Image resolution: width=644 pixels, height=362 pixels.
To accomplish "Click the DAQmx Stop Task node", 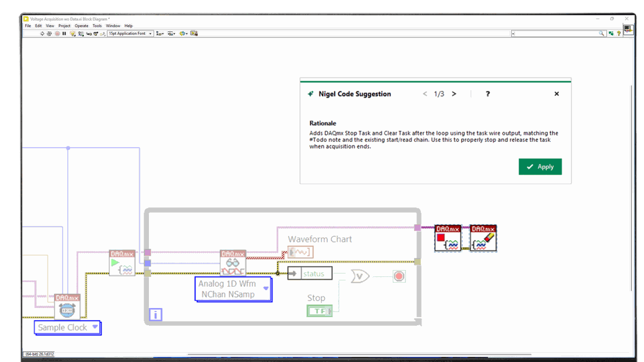I will click(x=448, y=238).
